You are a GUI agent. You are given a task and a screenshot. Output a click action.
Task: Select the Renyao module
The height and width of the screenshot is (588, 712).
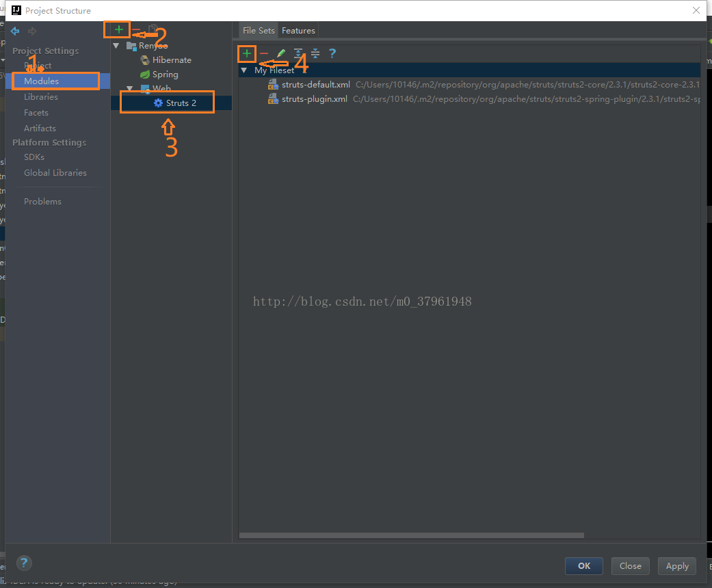(153, 45)
